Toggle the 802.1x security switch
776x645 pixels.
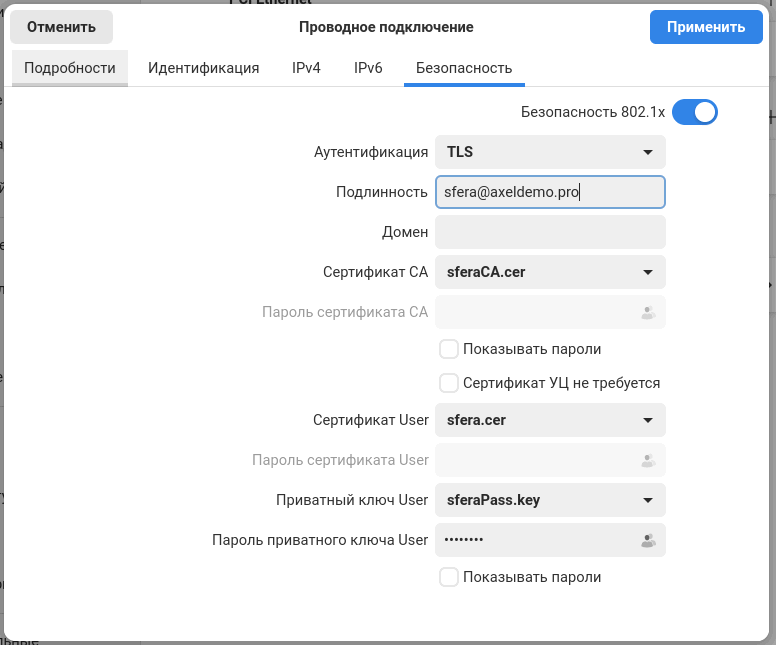(695, 112)
